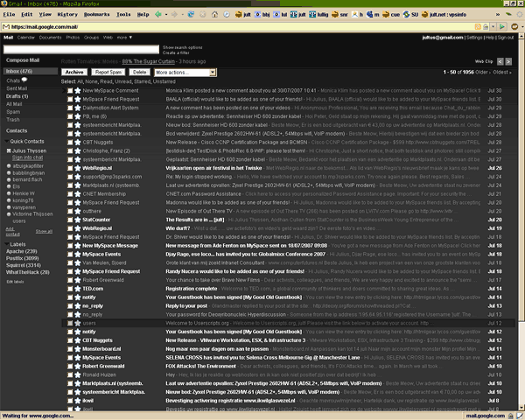Click the Delete button
This screenshot has width=525, height=420.
(139, 73)
